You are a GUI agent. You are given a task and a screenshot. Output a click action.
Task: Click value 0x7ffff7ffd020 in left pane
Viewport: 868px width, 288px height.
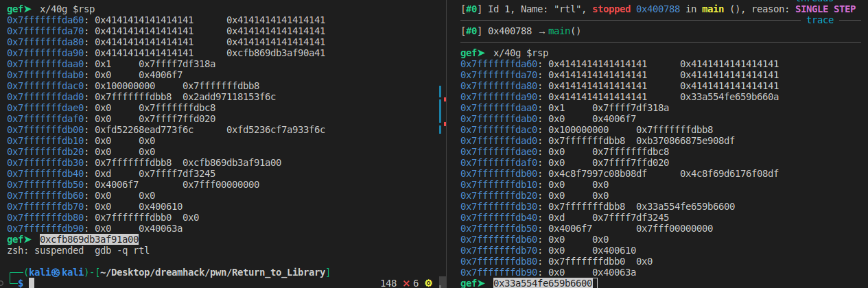(177, 119)
